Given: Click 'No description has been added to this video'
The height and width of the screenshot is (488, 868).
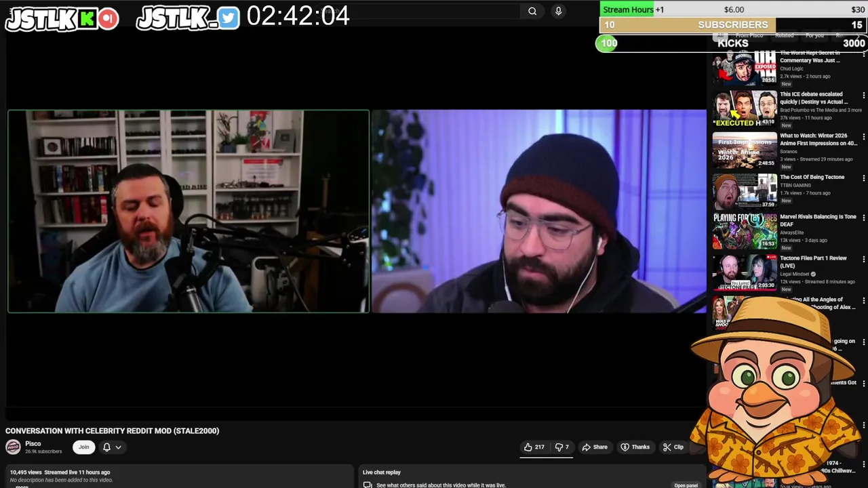Looking at the screenshot, I should (61, 480).
